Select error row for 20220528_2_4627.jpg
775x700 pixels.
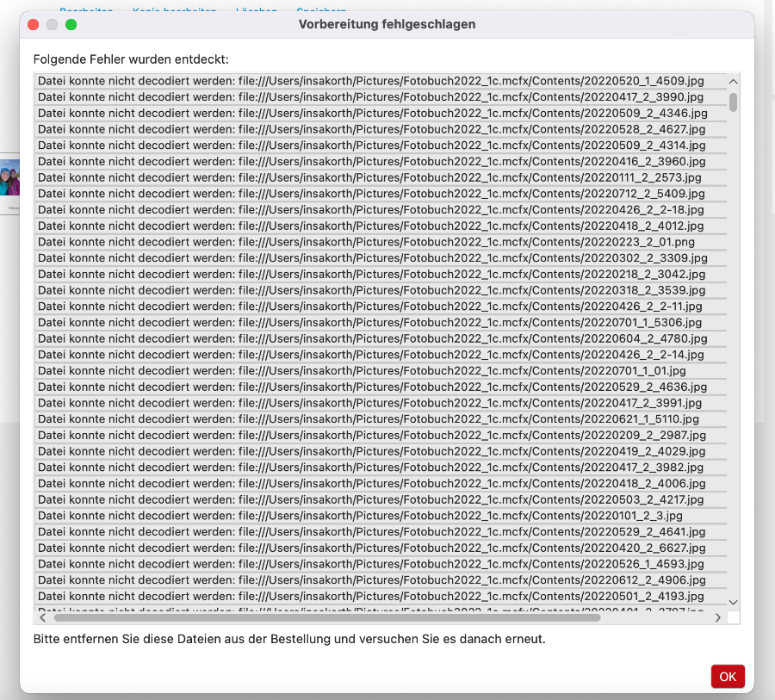[381, 129]
